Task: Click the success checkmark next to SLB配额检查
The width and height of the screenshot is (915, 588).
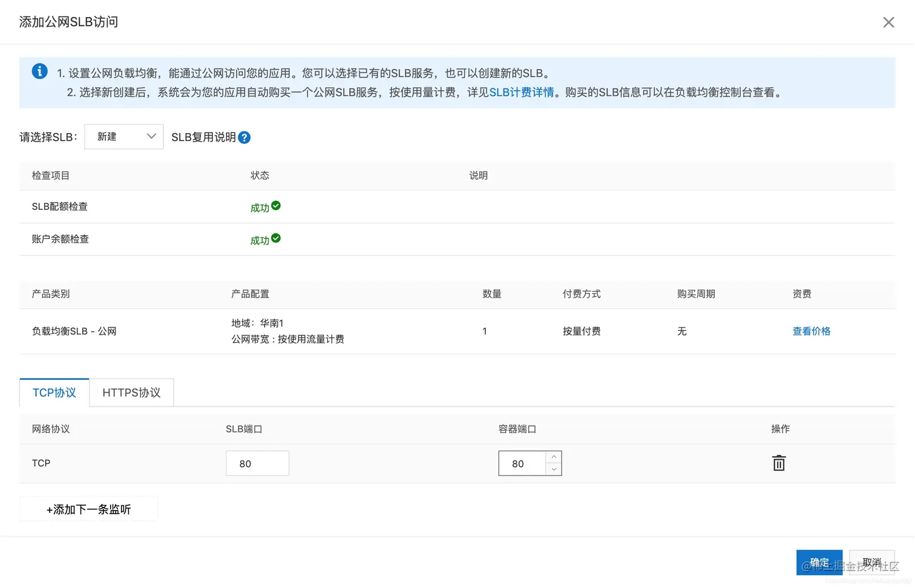Action: [x=276, y=204]
